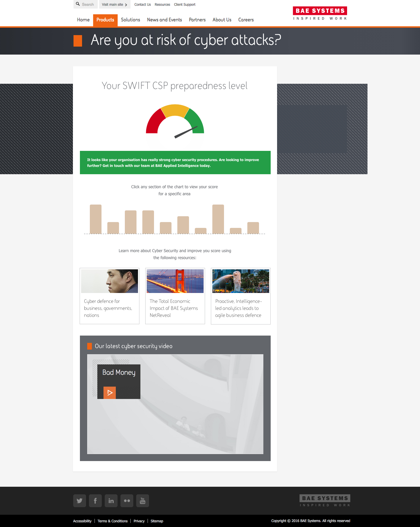The height and width of the screenshot is (527, 420).
Task: Play the Bad Money video
Action: 110,393
